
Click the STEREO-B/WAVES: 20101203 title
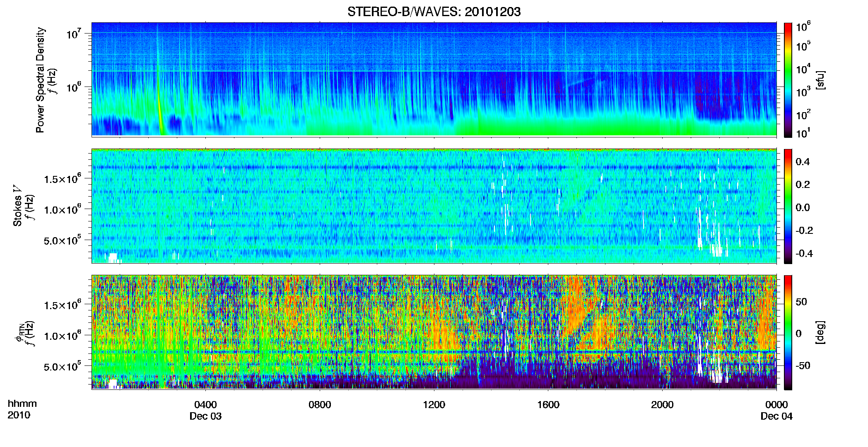434,12
